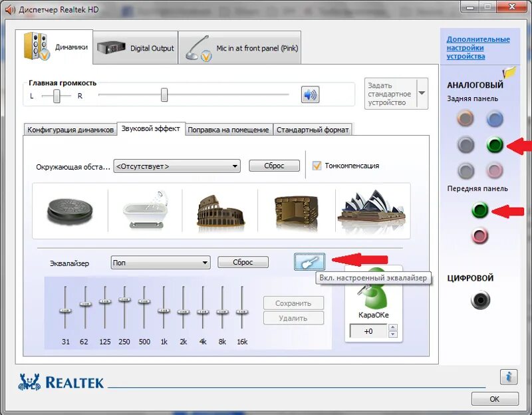
Task: Increase the Karaoke key value
Action: [392, 327]
